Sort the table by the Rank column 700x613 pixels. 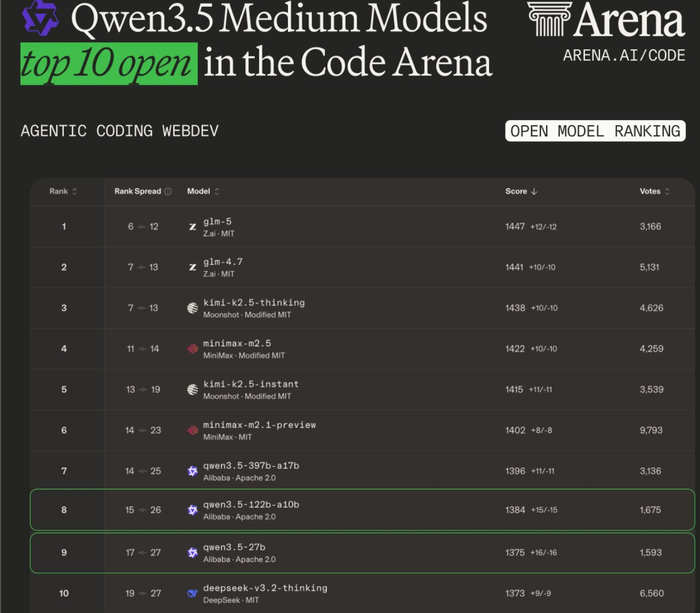[63, 191]
